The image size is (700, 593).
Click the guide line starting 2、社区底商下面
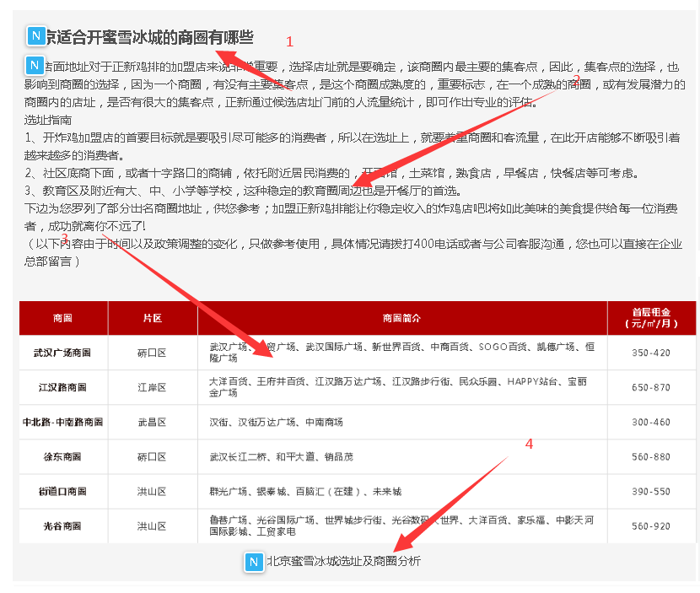[331, 173]
